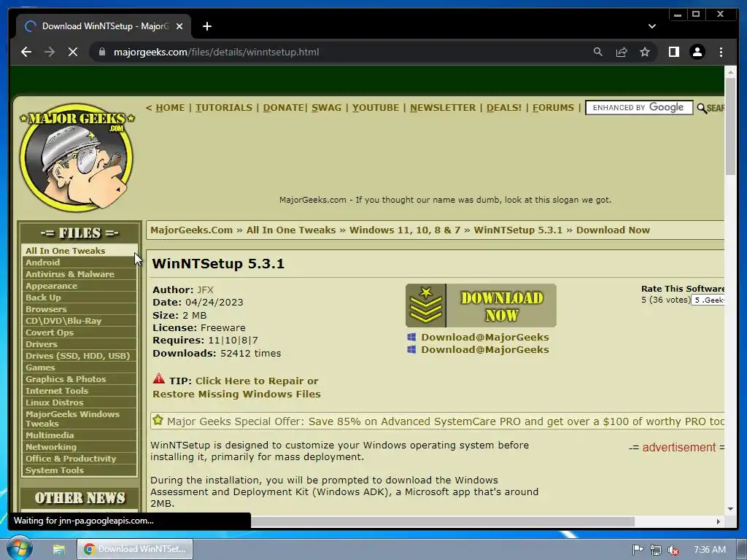
Task: Select Drives (SSD, HDD, USB) category
Action: (80, 356)
